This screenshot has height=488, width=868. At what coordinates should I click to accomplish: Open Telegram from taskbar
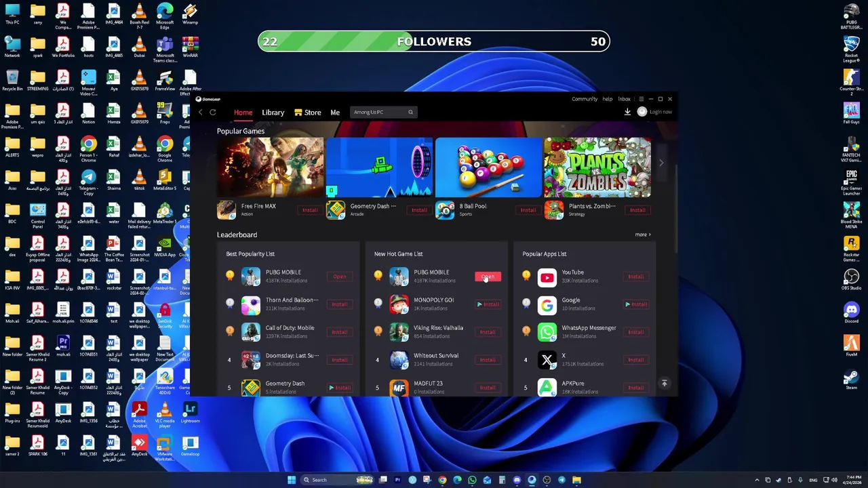coord(561,480)
